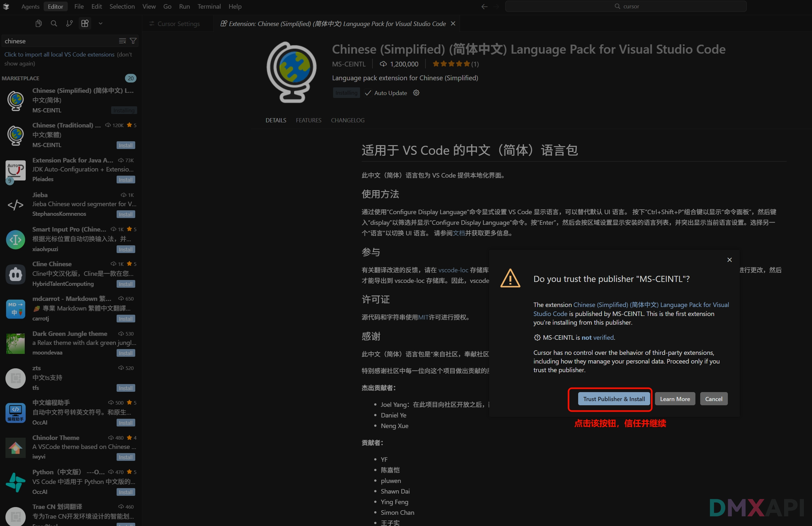This screenshot has height=526, width=812.
Task: Open the extension results filter funnel
Action: [x=133, y=41]
